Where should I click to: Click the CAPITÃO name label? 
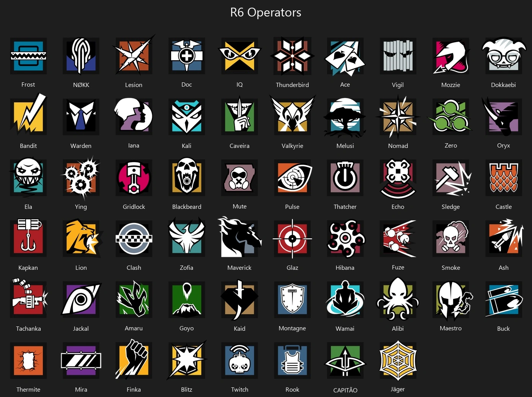[345, 390]
